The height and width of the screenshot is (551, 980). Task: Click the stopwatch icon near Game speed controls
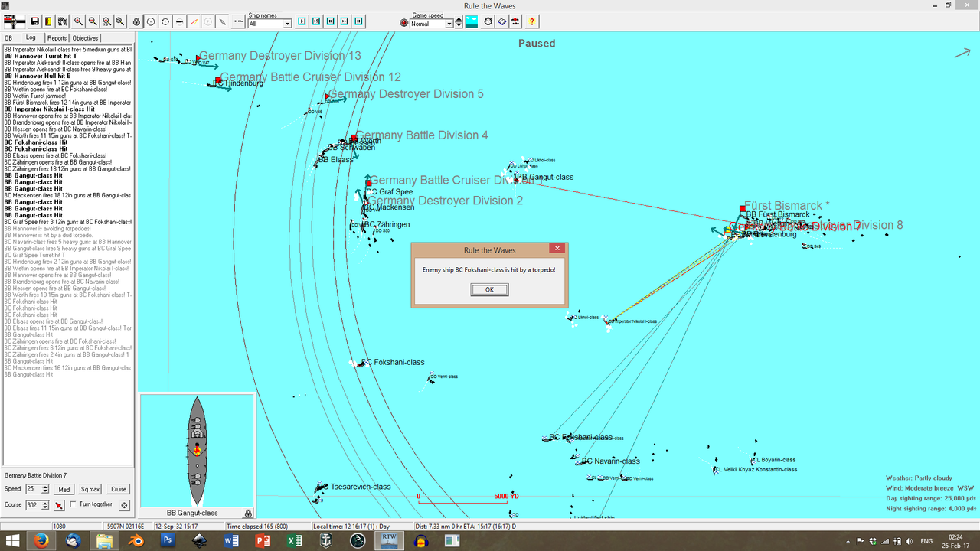(x=488, y=21)
